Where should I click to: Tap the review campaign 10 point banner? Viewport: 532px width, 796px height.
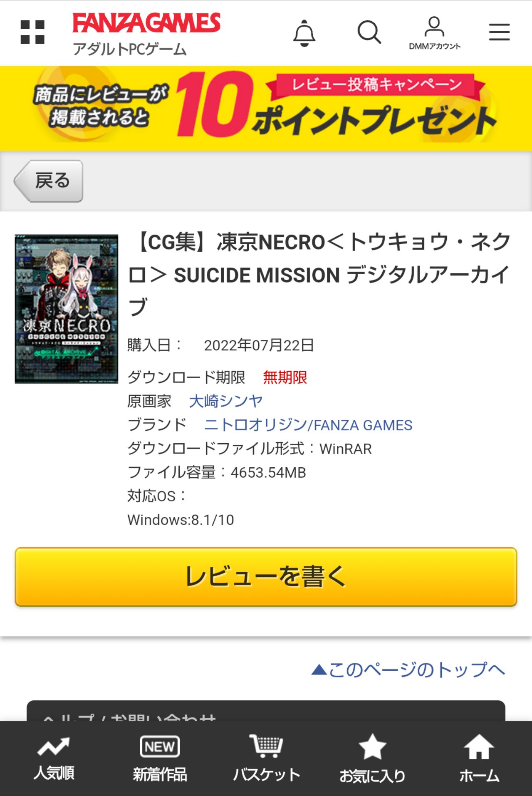tap(266, 108)
